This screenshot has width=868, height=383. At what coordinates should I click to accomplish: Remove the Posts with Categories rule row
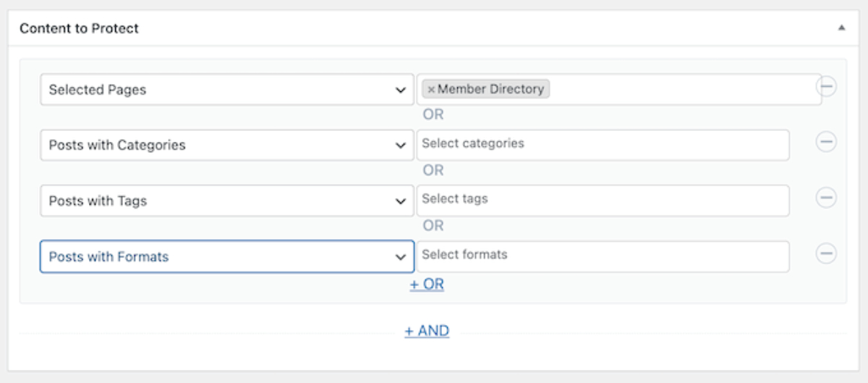[826, 143]
